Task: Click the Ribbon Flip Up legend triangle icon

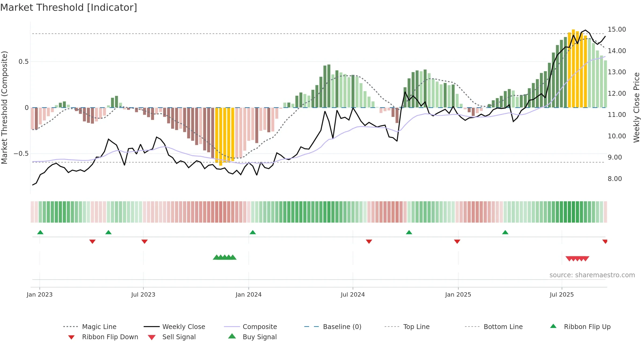Action: pos(553,326)
